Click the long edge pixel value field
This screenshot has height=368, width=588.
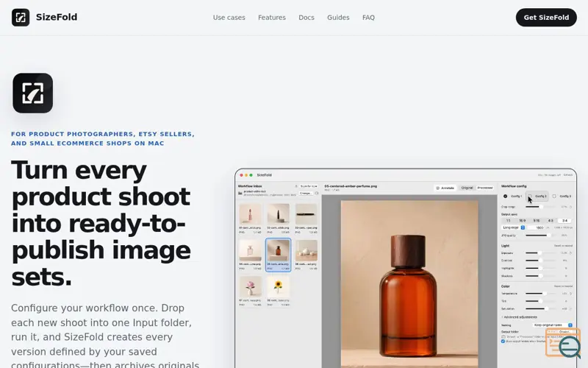(536, 227)
